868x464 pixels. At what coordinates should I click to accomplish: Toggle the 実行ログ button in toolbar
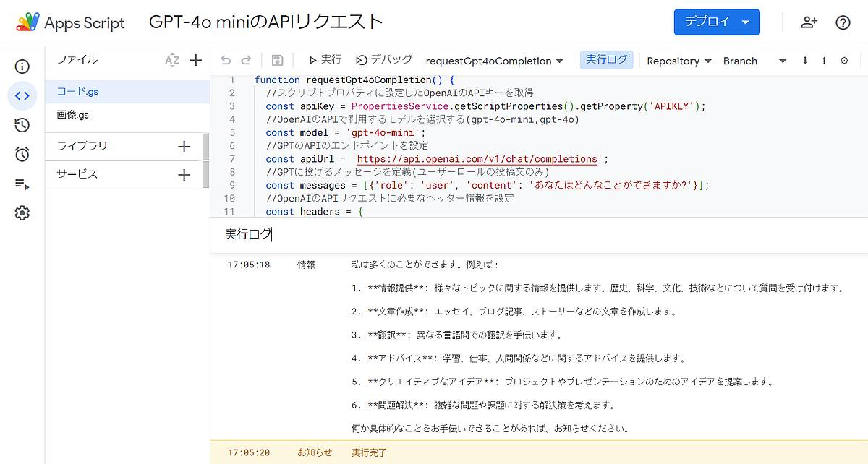606,60
